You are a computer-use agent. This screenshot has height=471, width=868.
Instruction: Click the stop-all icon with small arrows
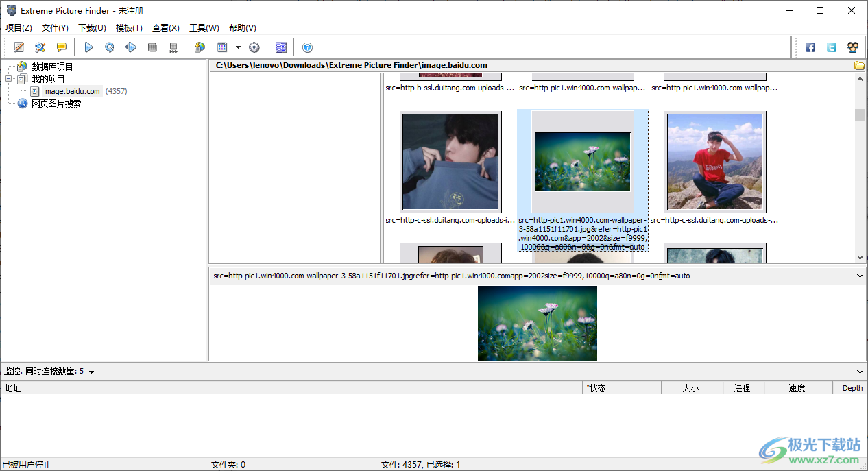click(173, 47)
